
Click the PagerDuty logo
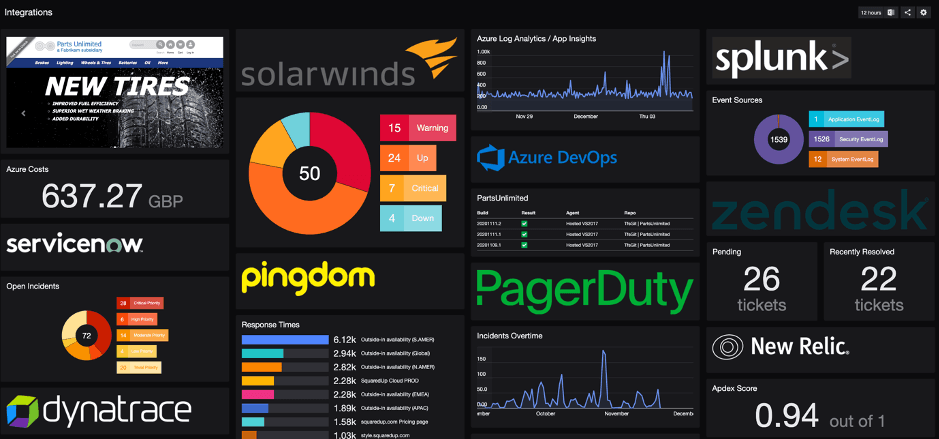[x=584, y=292]
